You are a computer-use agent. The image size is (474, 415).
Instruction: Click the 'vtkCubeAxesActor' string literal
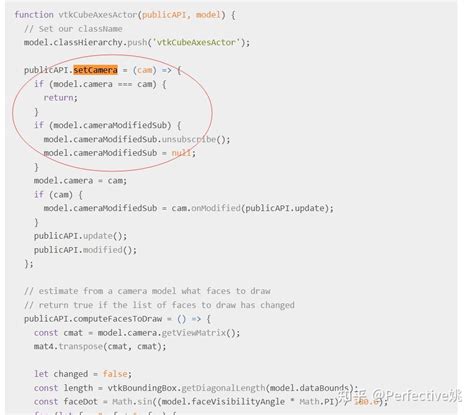coord(196,43)
